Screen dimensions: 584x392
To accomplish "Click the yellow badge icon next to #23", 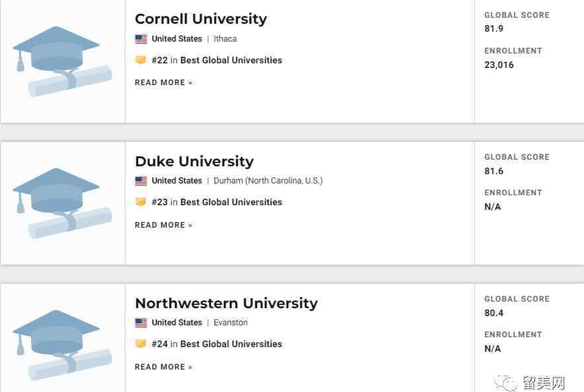I will [x=141, y=202].
